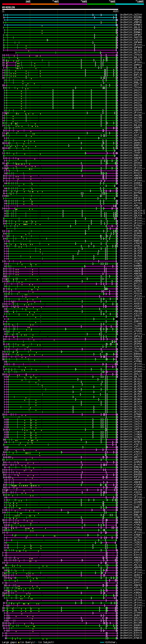Select the UniRef100_B8AE87 label
146x644 pixels.
click(x=131, y=148)
